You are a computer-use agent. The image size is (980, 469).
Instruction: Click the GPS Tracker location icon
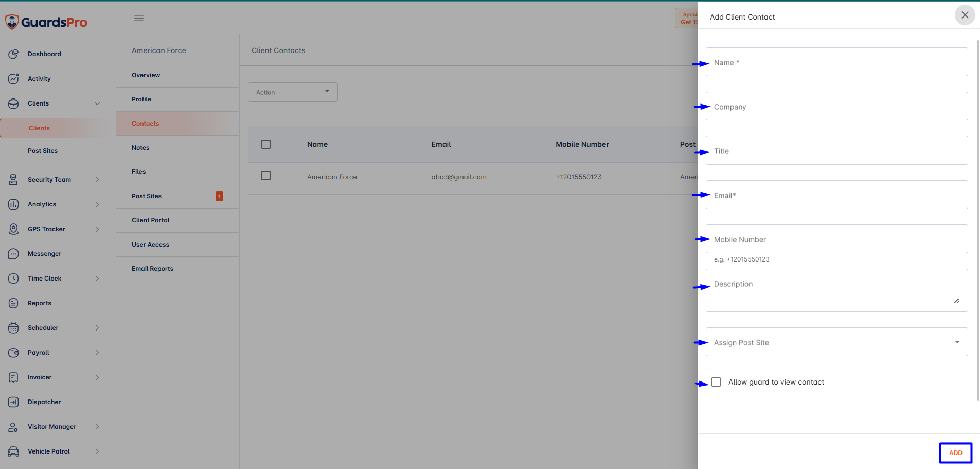pyautogui.click(x=13, y=229)
